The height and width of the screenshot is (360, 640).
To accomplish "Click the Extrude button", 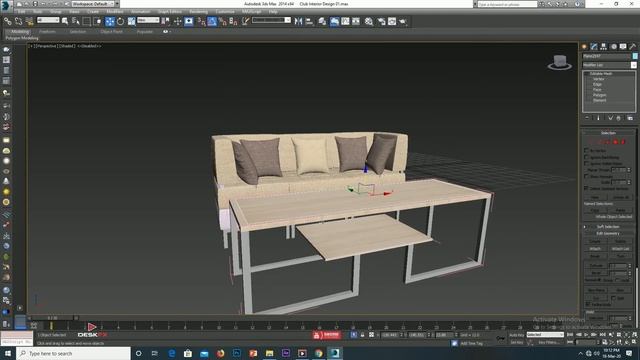I will (x=596, y=265).
